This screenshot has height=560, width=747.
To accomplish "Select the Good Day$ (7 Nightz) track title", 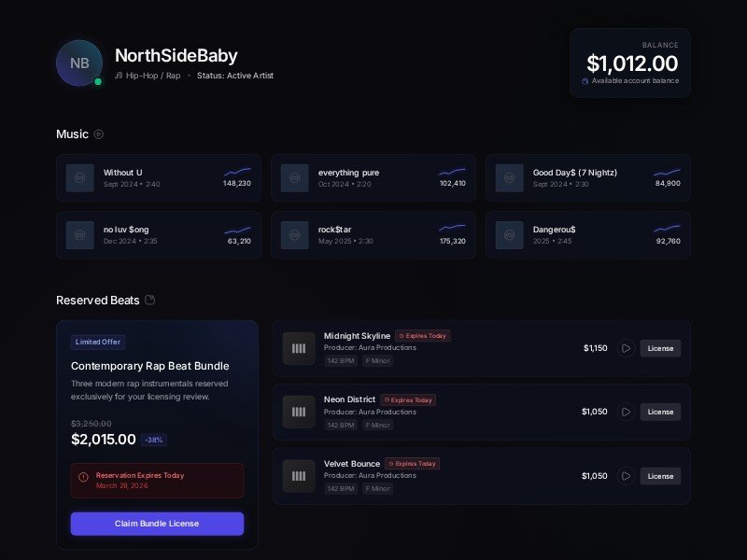I will [574, 173].
